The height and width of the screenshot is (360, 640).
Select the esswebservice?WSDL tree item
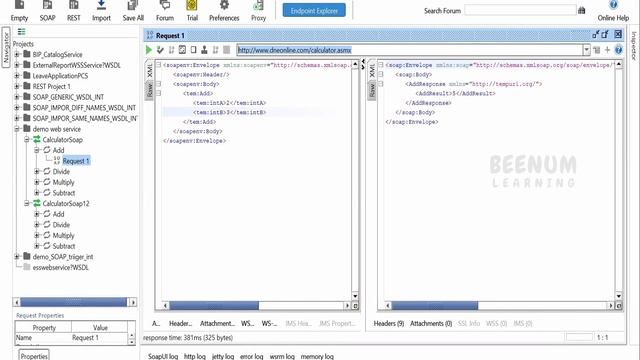click(60, 267)
